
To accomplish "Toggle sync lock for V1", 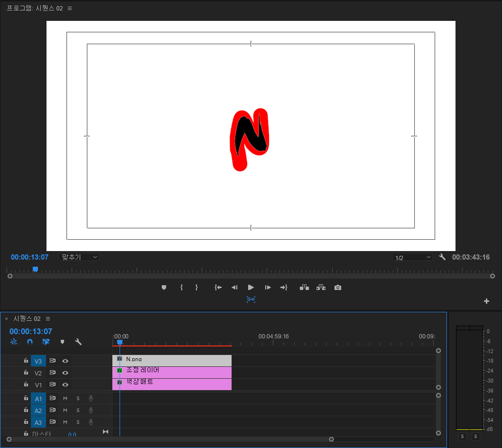I will tap(53, 384).
